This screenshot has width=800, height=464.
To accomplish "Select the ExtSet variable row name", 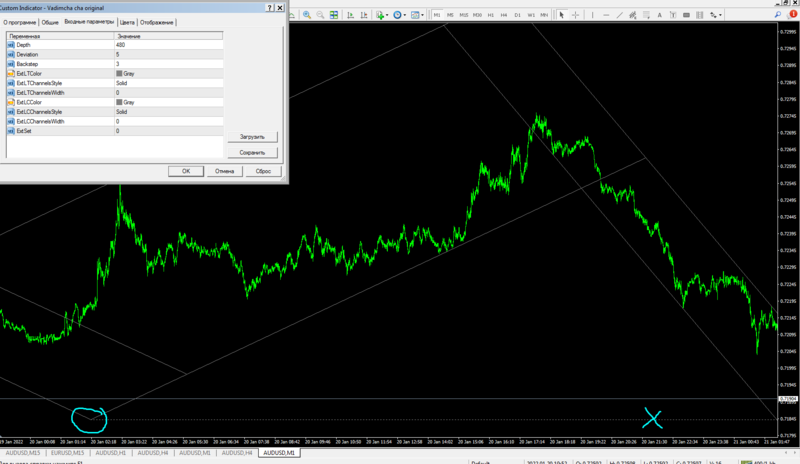I will (24, 131).
